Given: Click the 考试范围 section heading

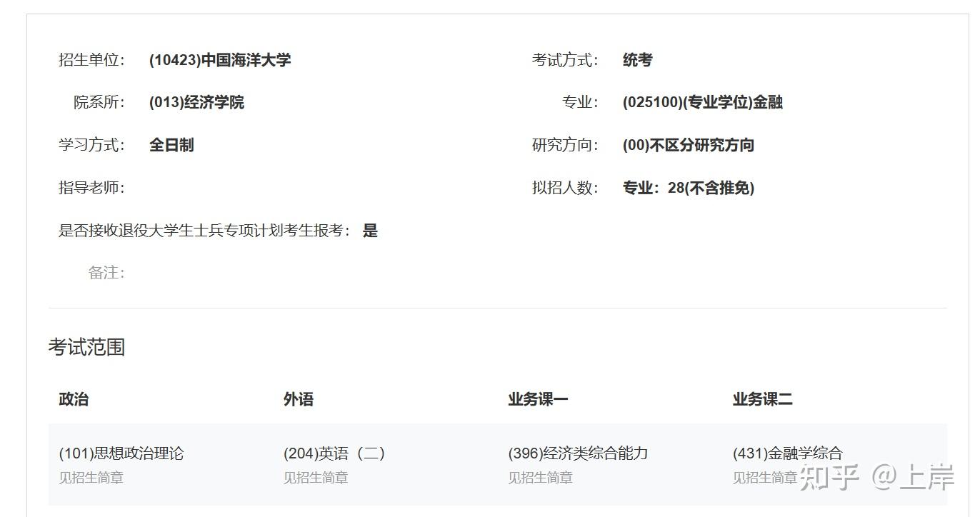Looking at the screenshot, I should pos(86,347).
